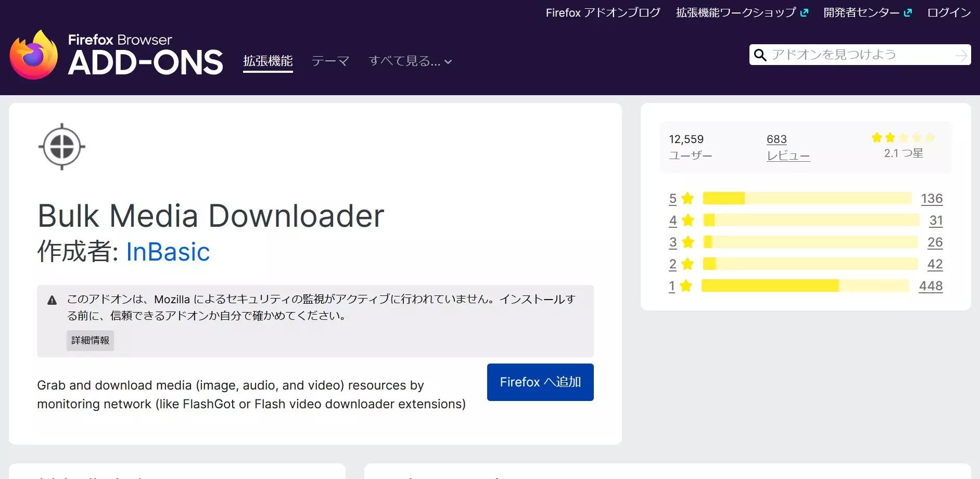Open the 31 four-star reviews count
This screenshot has height=479, width=980.
[936, 220]
